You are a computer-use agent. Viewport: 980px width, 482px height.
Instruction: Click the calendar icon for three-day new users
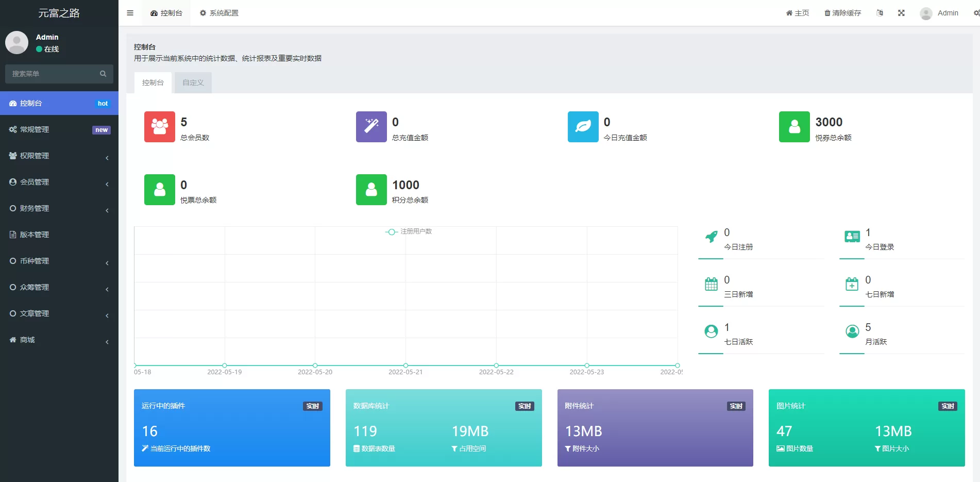click(711, 284)
